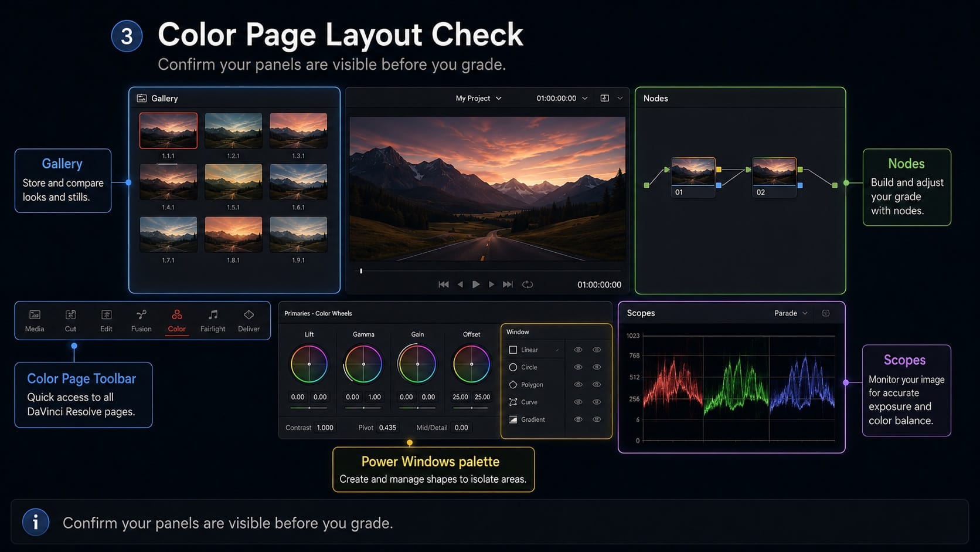Screen dimensions: 980x552
Task: Click the Gallery panel title
Action: pos(164,99)
